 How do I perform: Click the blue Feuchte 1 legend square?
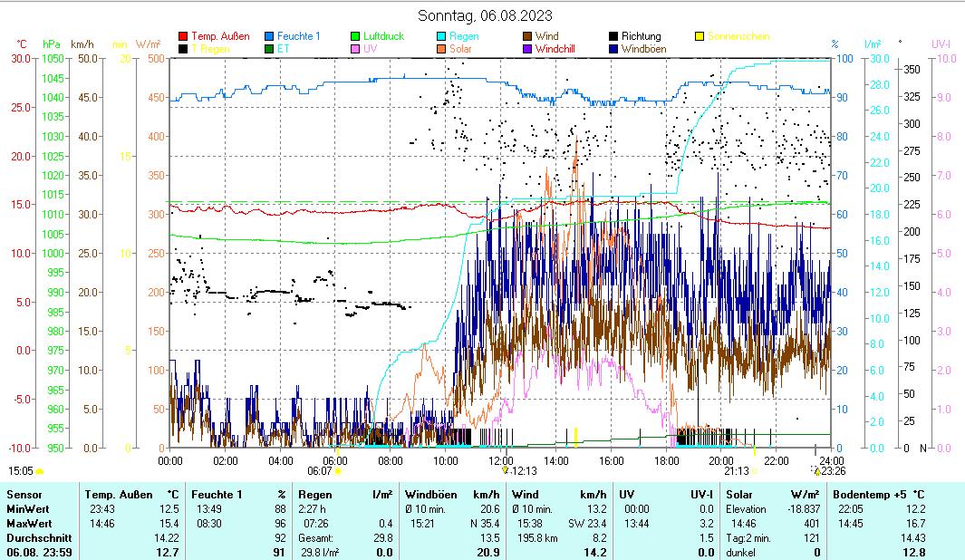pos(269,37)
